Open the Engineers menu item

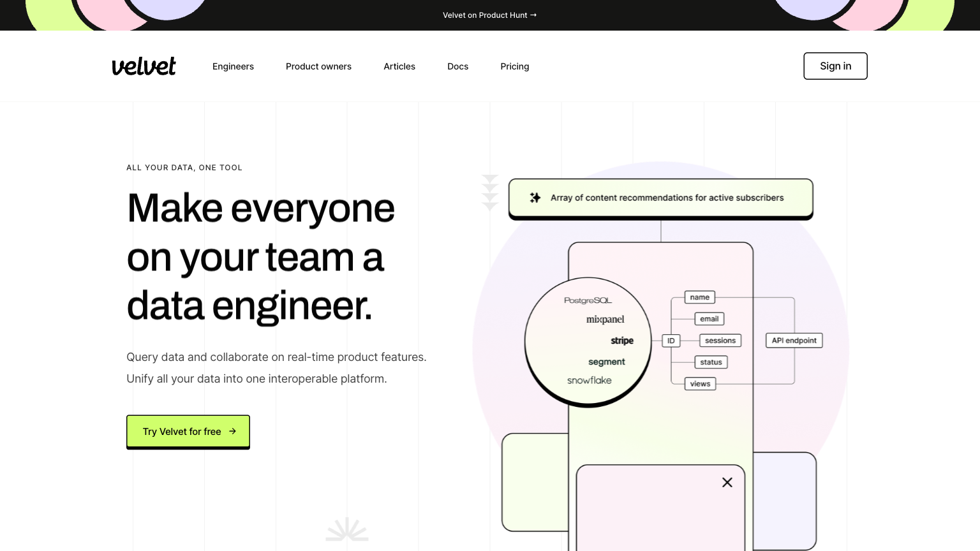[x=233, y=66]
